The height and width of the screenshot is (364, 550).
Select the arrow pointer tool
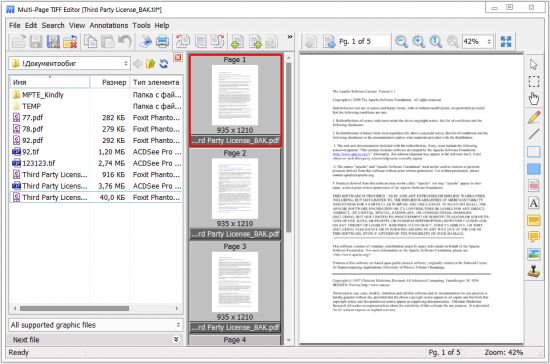click(x=534, y=65)
